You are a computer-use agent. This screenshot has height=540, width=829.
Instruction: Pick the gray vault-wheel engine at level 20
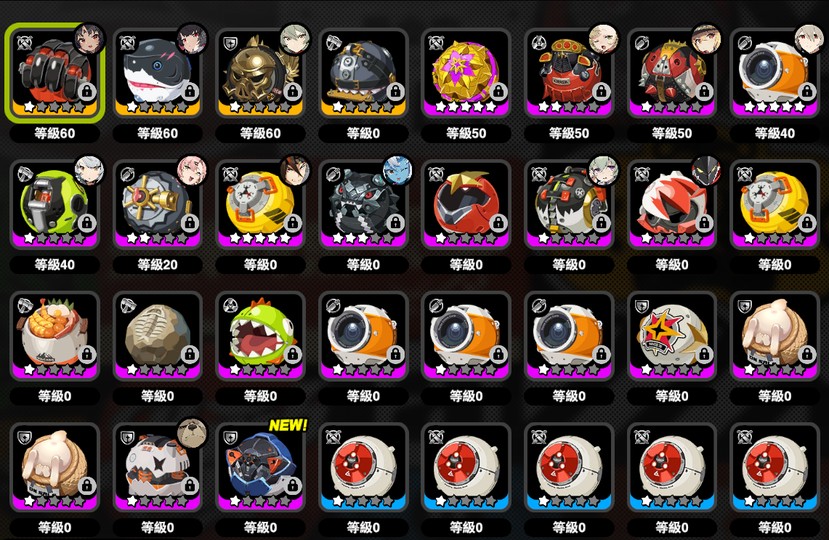tap(158, 204)
